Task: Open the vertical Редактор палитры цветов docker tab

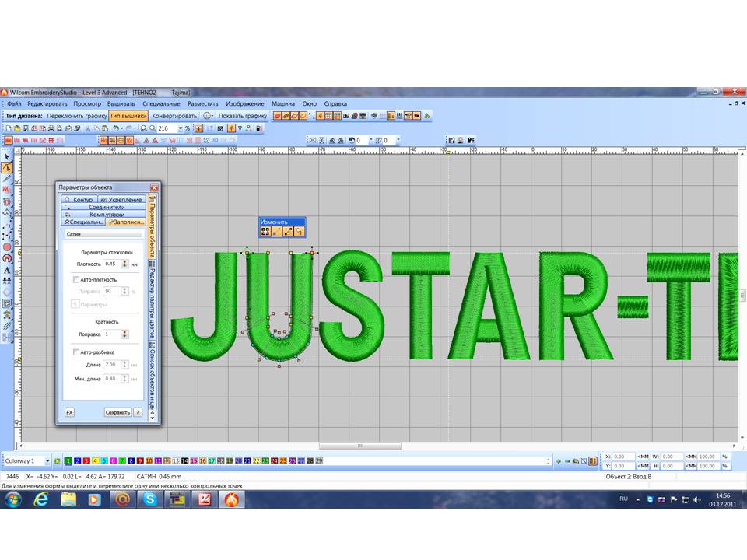Action: 152,300
